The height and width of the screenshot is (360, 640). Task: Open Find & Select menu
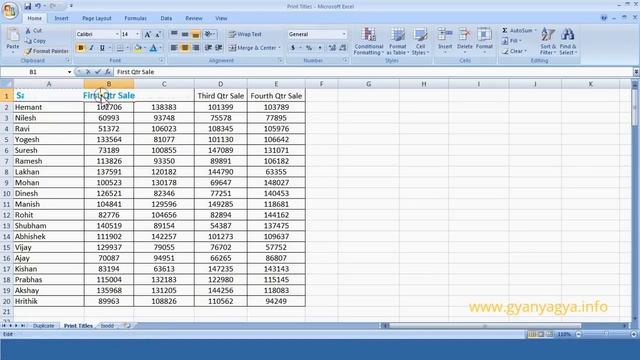tap(568, 41)
